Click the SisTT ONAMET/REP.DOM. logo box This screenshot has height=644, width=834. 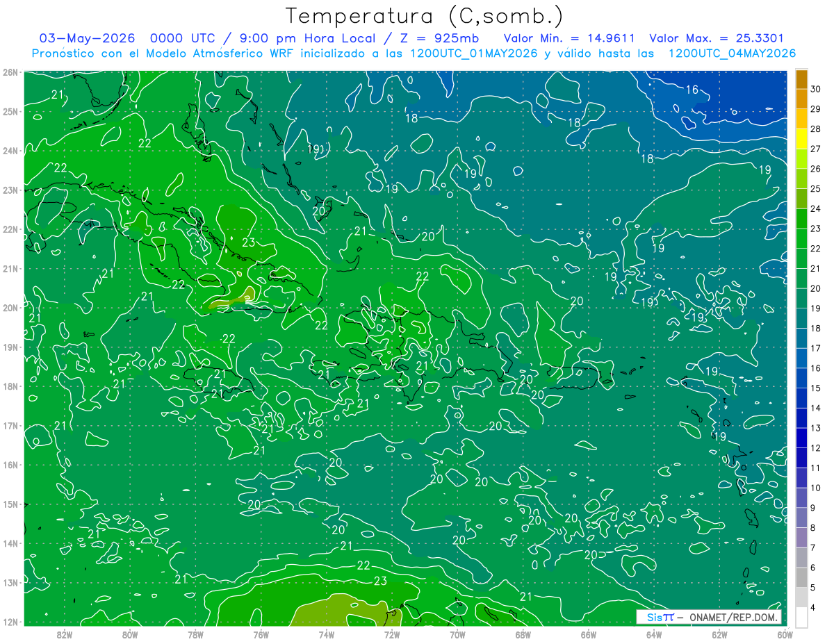[x=709, y=617]
